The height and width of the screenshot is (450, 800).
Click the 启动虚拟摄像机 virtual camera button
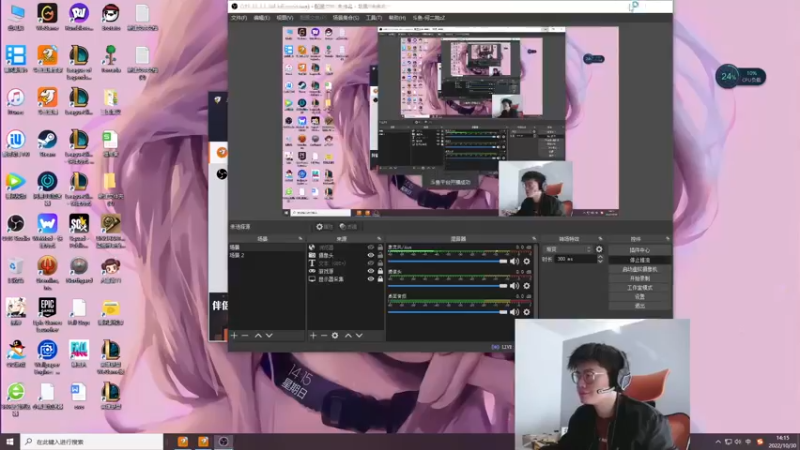point(640,269)
